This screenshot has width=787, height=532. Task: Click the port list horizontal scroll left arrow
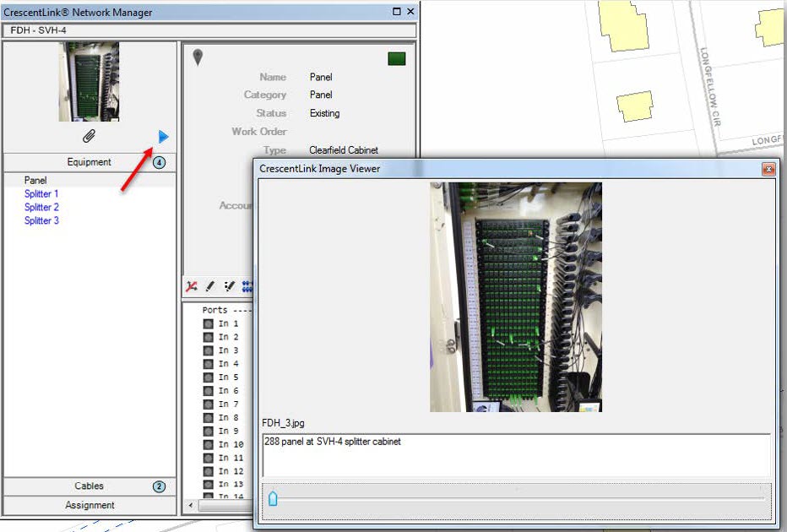coord(191,505)
